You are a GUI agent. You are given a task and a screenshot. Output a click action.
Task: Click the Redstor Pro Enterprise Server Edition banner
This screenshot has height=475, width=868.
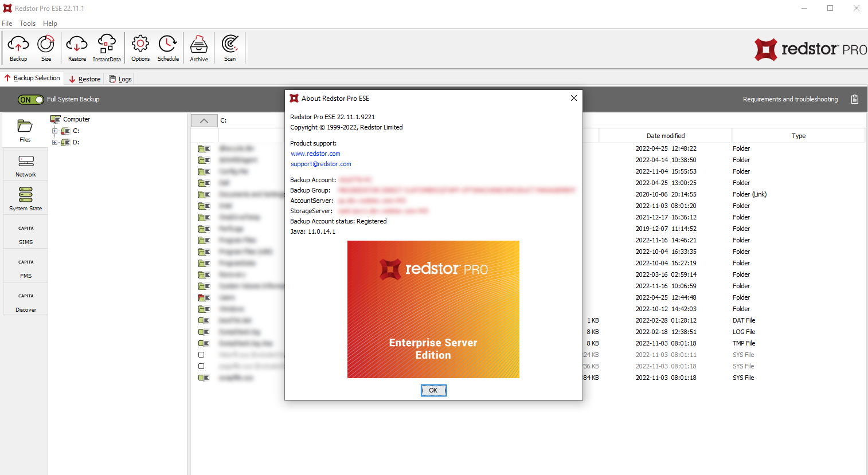click(433, 309)
